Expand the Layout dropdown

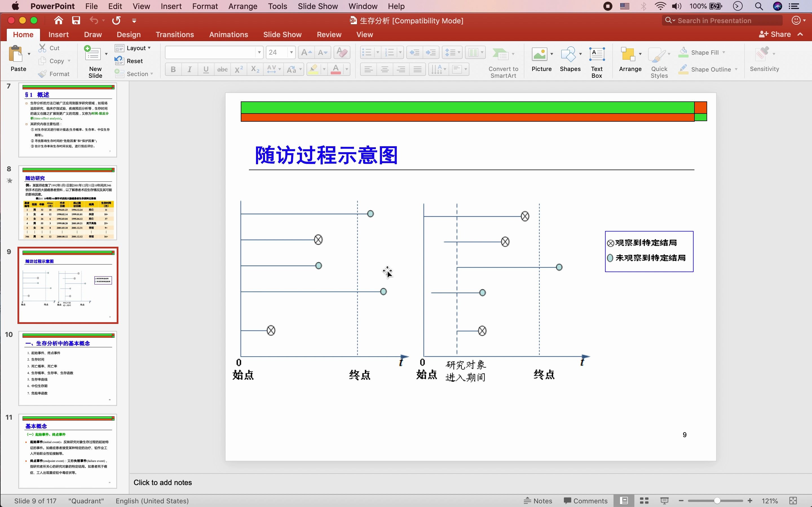coord(149,48)
